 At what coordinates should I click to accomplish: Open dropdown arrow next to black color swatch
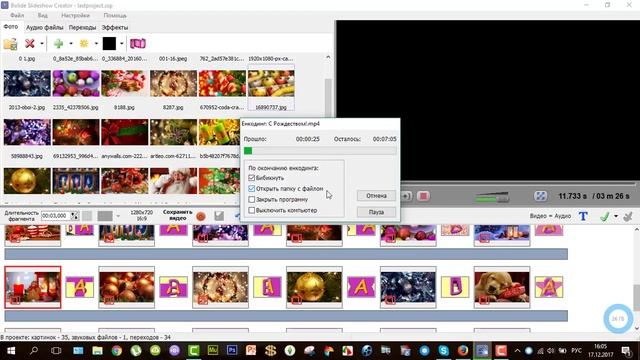(122, 44)
